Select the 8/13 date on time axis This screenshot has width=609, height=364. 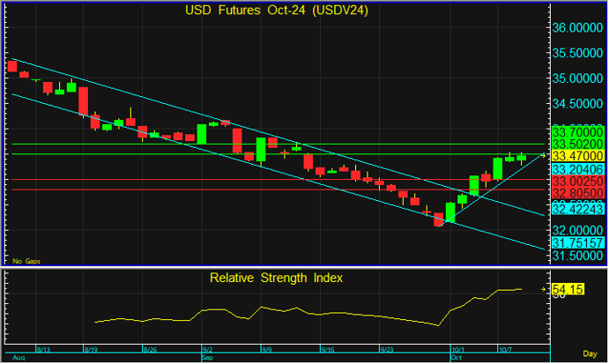click(x=46, y=349)
